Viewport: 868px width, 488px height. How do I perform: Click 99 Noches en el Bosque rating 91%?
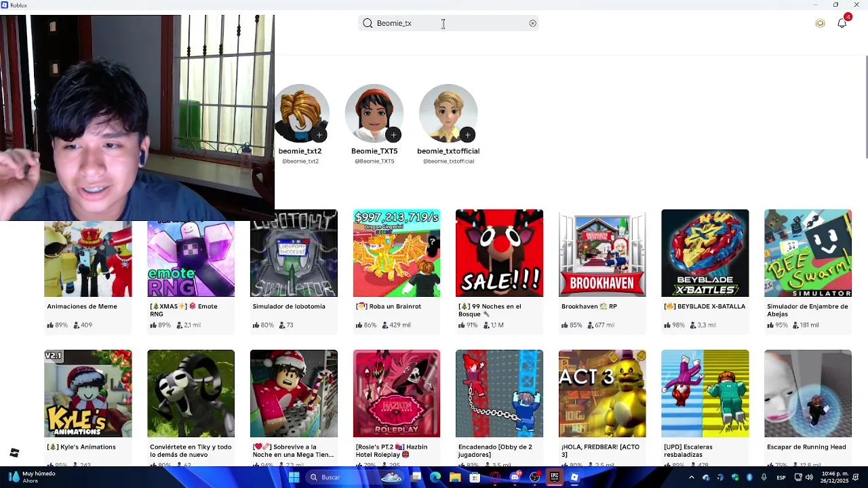(469, 325)
